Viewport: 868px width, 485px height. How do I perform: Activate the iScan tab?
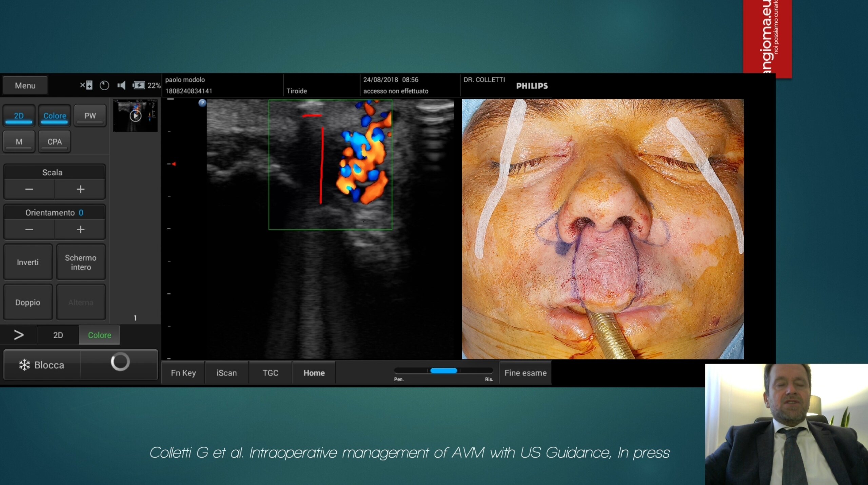(226, 373)
